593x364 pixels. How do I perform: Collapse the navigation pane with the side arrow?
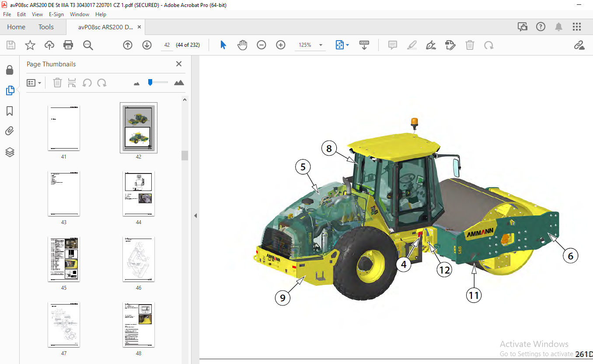[195, 215]
